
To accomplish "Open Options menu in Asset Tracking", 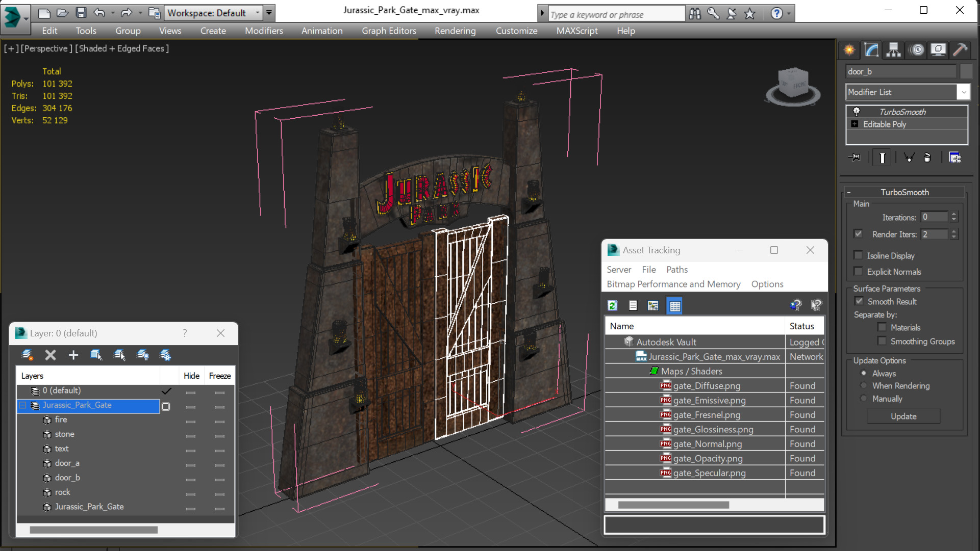I will [x=767, y=284].
